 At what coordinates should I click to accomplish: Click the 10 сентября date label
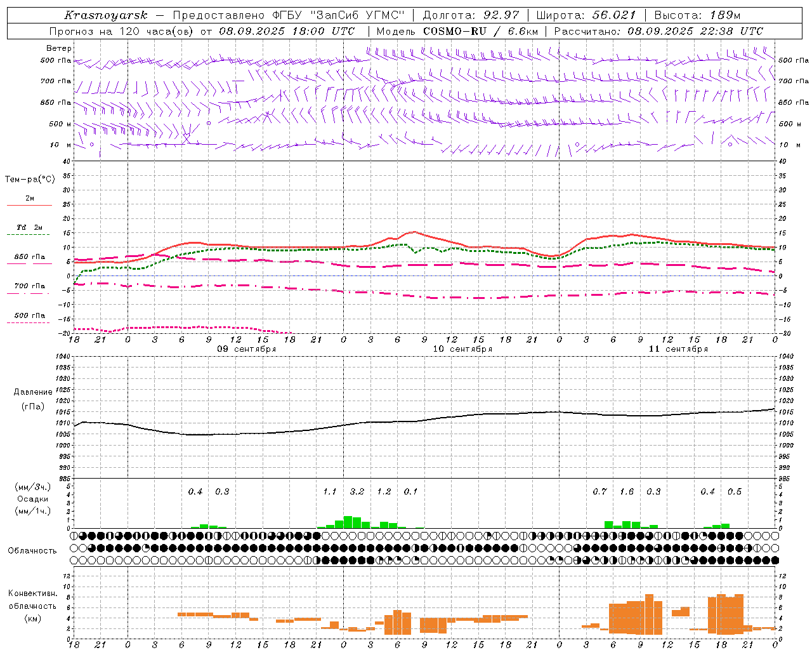tap(462, 349)
